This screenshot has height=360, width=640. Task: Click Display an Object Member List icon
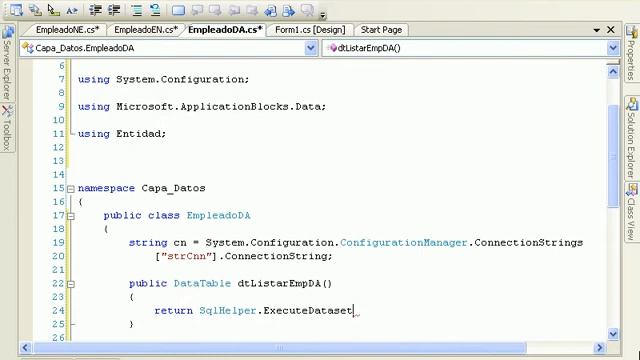click(16, 10)
